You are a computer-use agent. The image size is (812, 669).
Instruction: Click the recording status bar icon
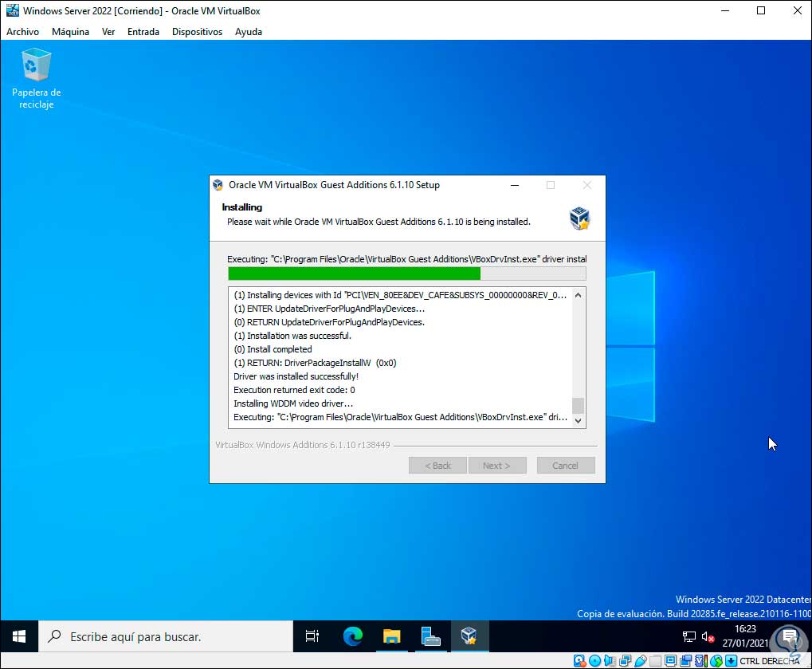[686, 661]
